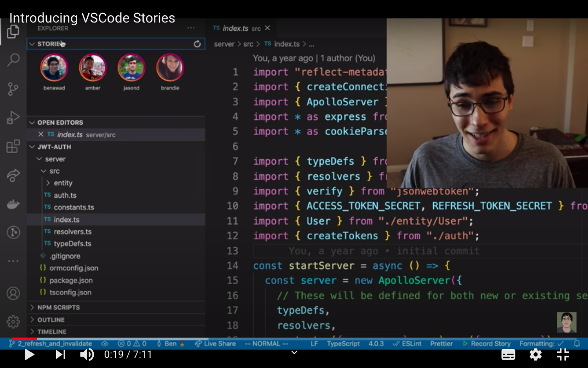
Task: Open video player settings gear
Action: tap(536, 355)
